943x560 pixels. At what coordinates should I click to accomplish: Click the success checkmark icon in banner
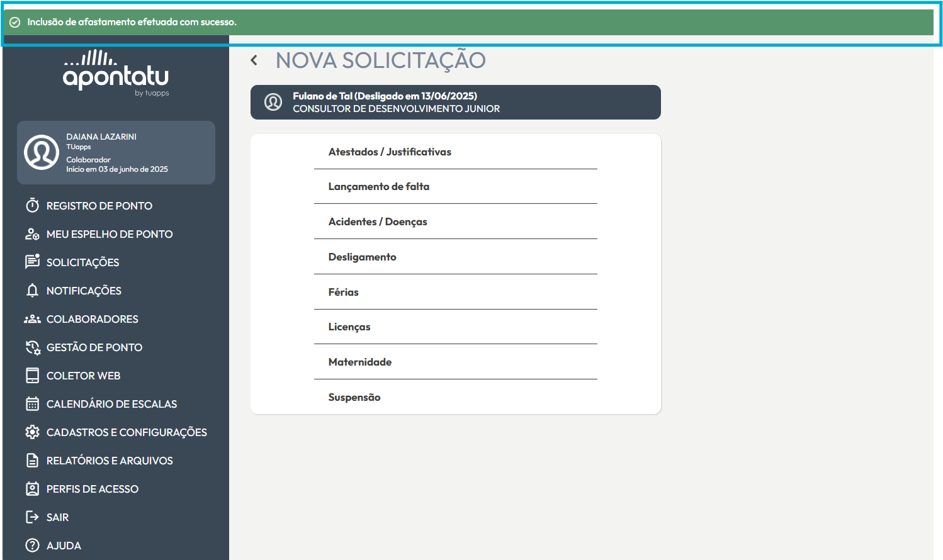(15, 22)
